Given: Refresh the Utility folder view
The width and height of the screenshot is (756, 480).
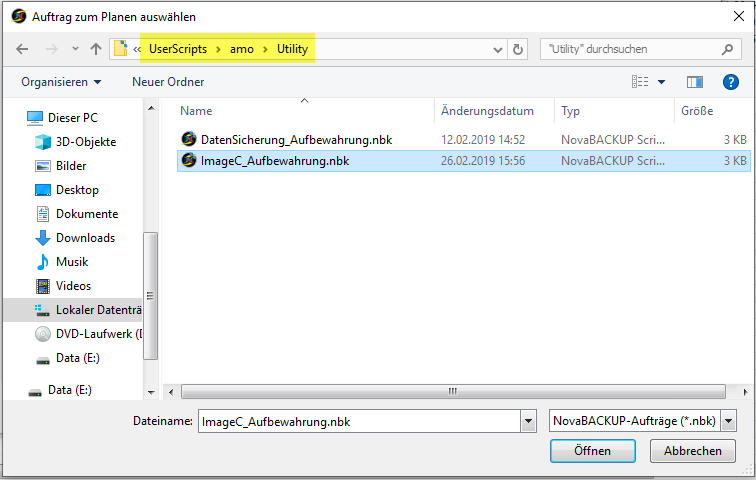Looking at the screenshot, I should 517,49.
